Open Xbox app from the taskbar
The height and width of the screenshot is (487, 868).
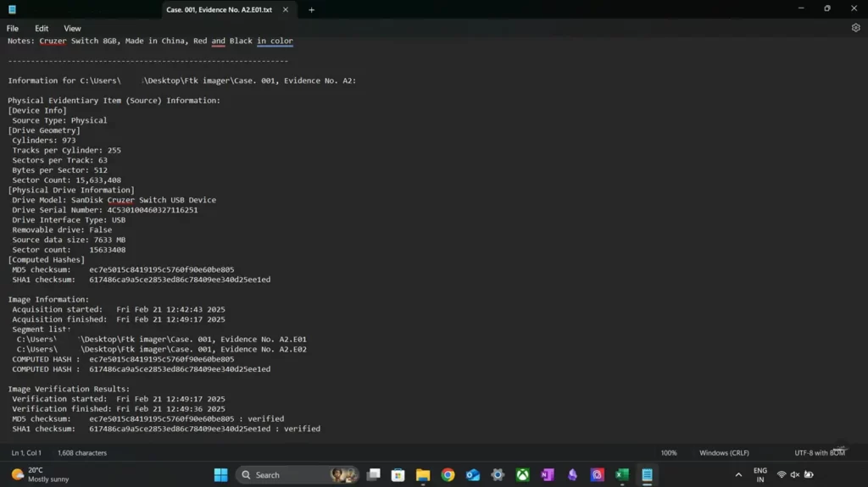pyautogui.click(x=522, y=474)
